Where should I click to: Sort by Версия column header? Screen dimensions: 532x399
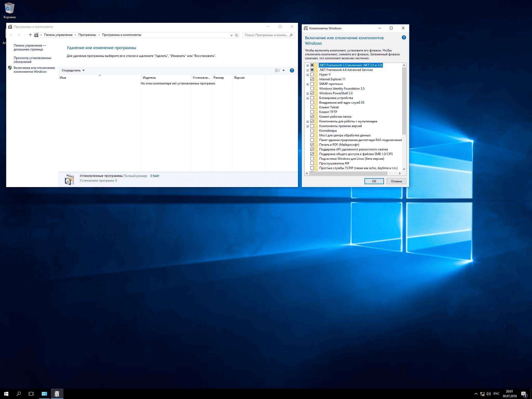tap(249, 78)
